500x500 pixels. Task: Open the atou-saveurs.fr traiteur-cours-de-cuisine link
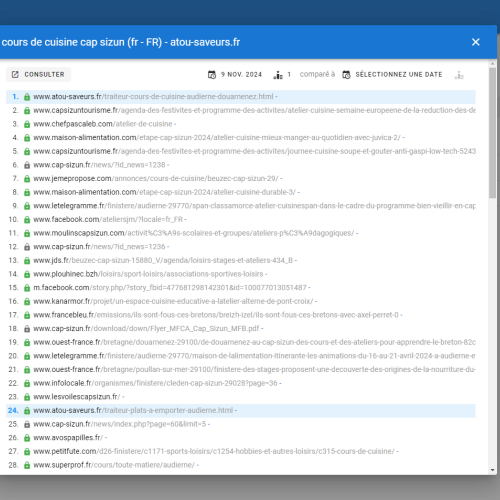[x=153, y=97]
